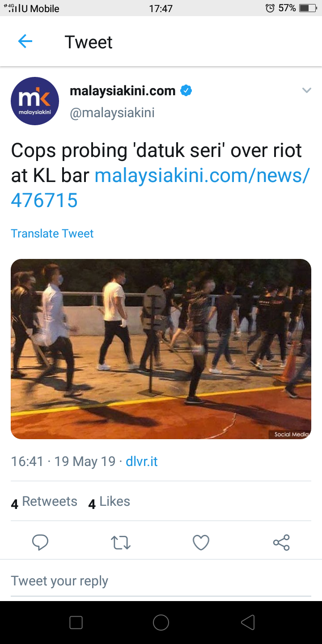Tap the share icon
This screenshot has height=644, width=322.
281,542
